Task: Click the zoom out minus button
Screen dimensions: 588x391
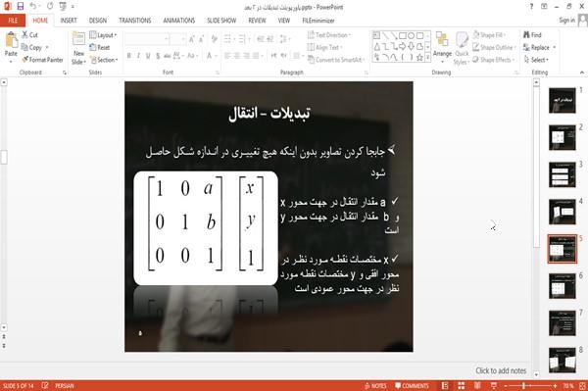Action: coord(506,386)
